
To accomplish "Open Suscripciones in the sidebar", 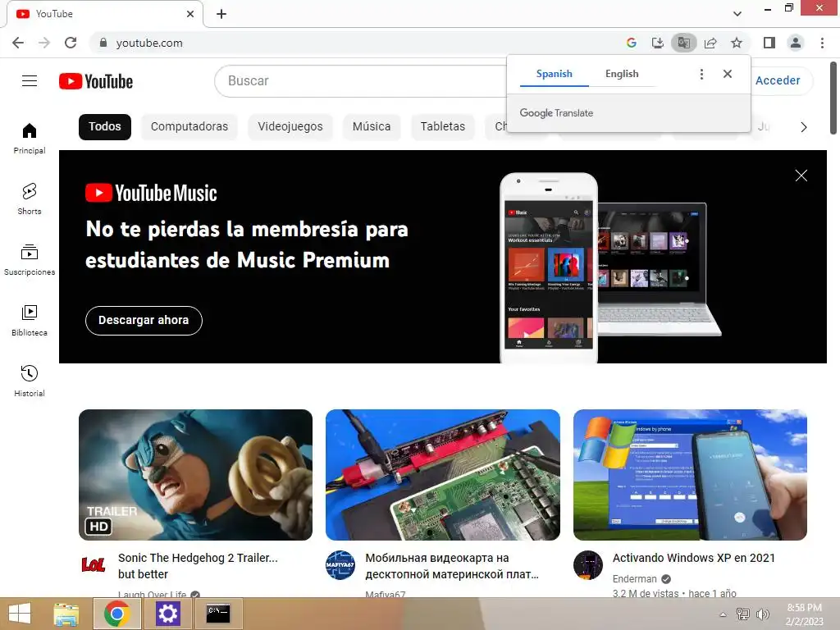I will (x=30, y=260).
